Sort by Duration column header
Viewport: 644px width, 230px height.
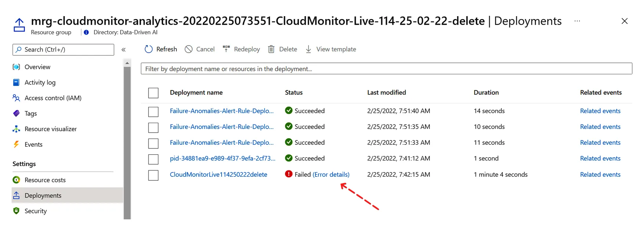pos(486,93)
